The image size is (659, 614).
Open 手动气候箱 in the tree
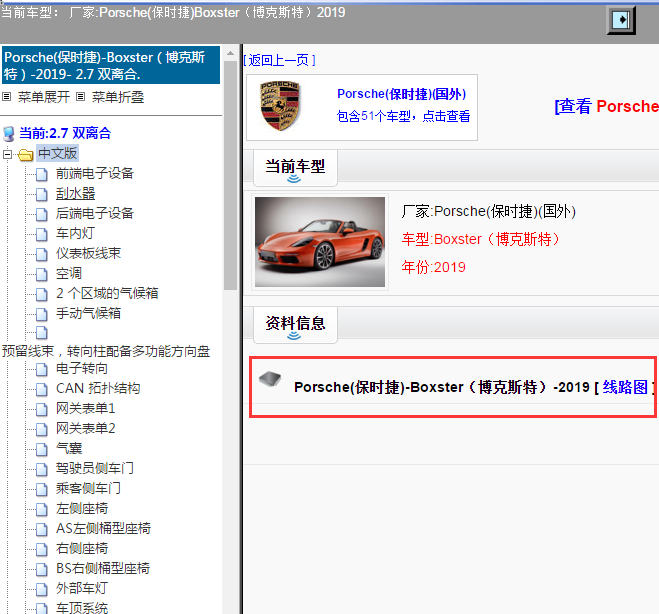coord(88,313)
